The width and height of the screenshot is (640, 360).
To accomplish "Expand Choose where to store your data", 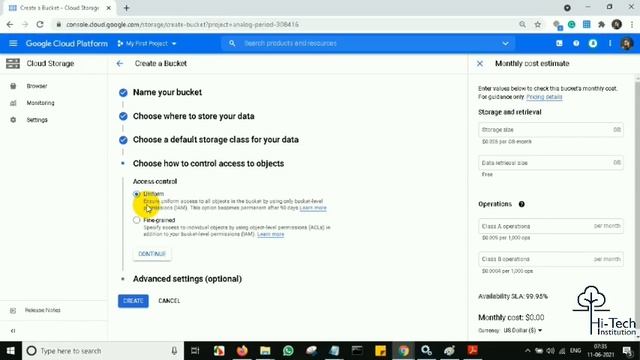I will pyautogui.click(x=193, y=116).
